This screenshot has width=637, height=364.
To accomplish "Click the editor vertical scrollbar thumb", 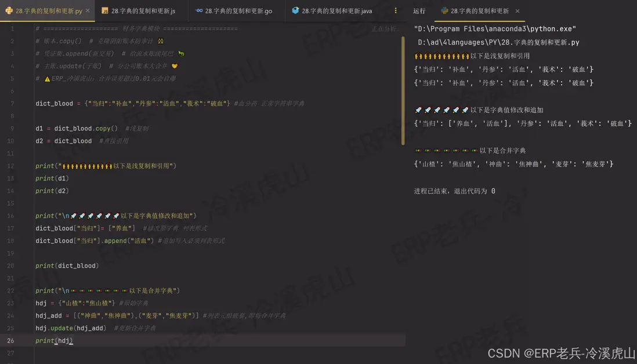I will (403, 91).
